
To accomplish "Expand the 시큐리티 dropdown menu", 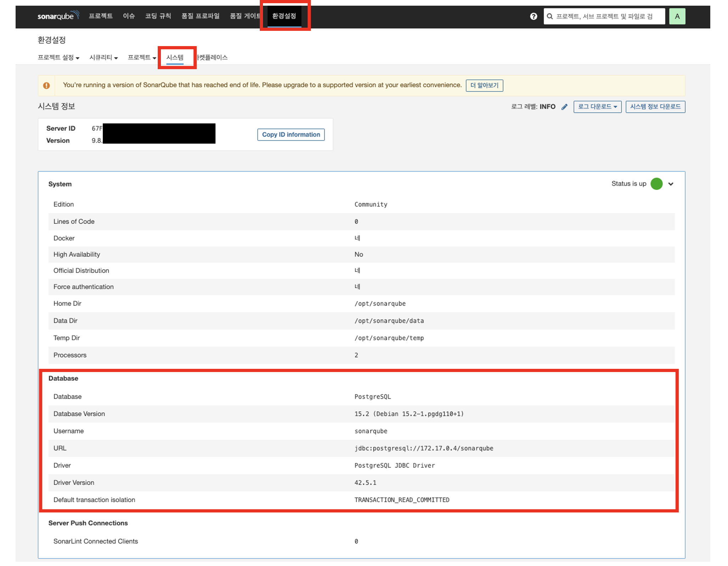I will (103, 57).
